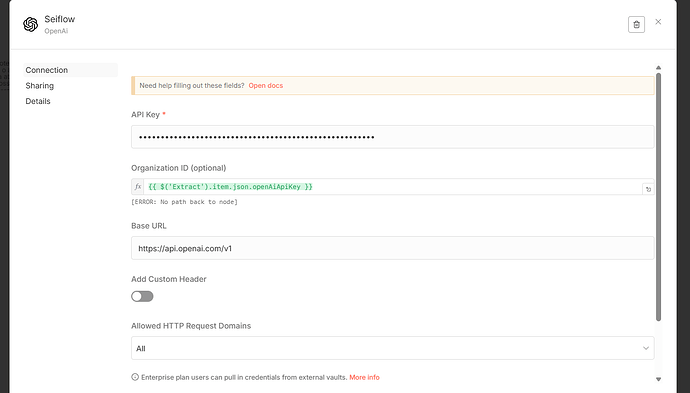This screenshot has width=690, height=393.
Task: Close the Seiflow credential dialog
Action: click(658, 22)
